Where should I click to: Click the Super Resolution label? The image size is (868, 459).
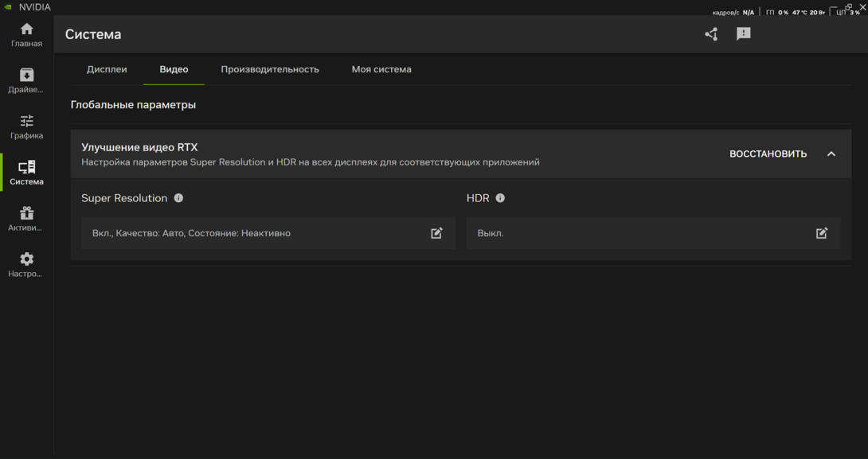point(124,198)
